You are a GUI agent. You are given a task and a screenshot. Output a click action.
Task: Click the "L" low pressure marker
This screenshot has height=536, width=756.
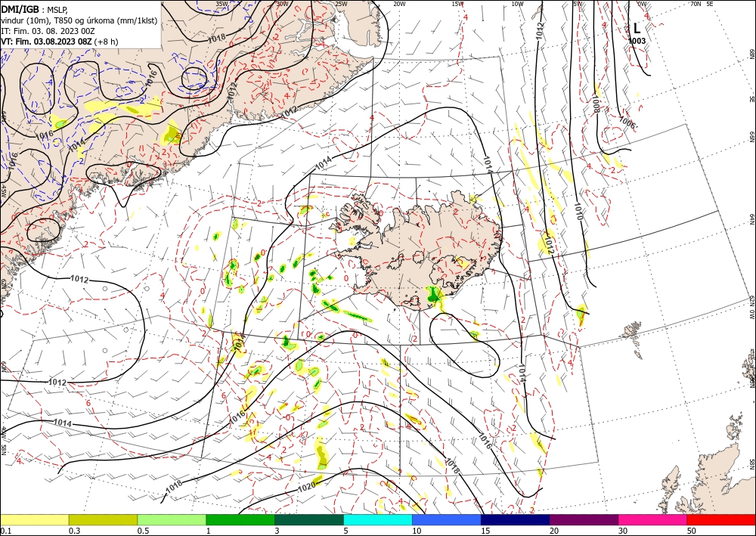coord(637,29)
